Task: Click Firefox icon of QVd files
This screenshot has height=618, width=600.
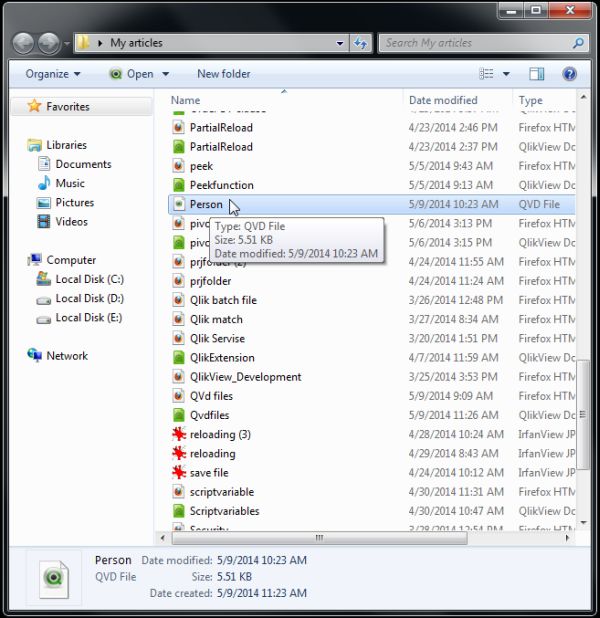Action: point(179,396)
